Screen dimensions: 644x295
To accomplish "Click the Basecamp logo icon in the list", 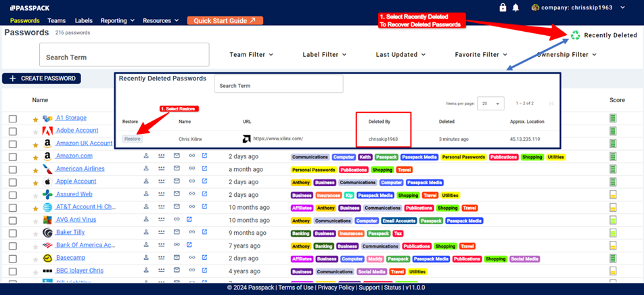I will click(47, 258).
